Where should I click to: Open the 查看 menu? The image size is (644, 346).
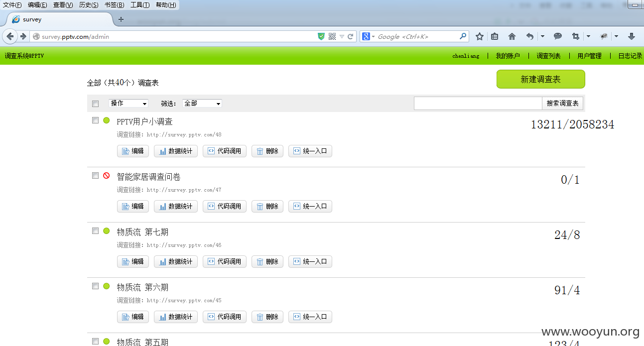coord(63,5)
